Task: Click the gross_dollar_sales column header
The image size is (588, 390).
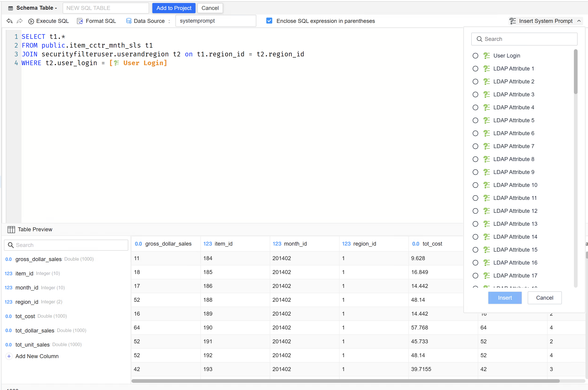Action: click(168, 244)
